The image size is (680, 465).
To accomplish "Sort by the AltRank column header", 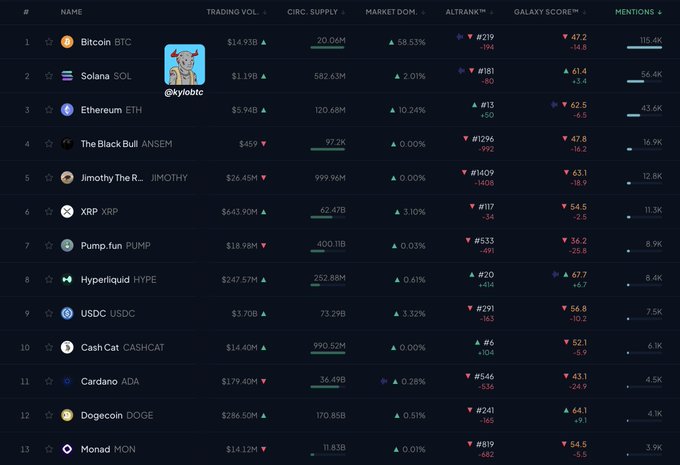I will point(470,12).
